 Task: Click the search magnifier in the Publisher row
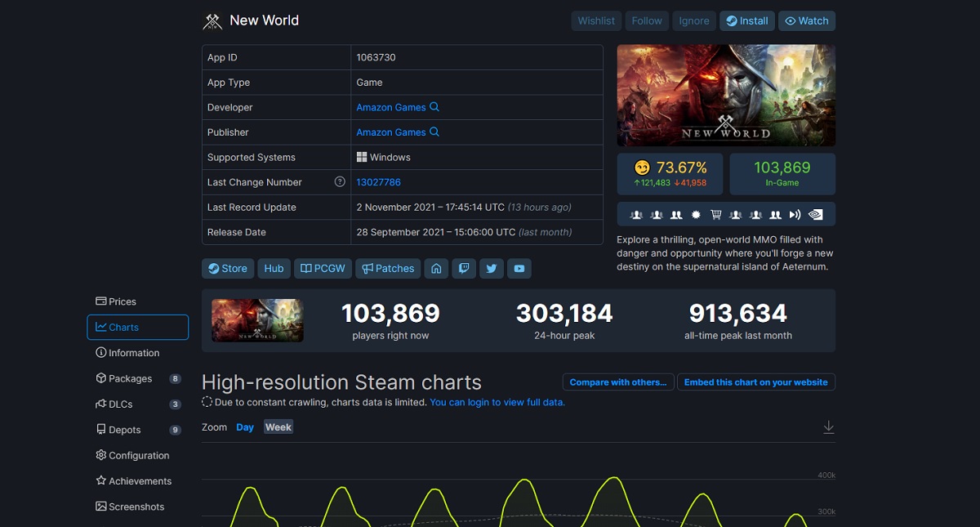pyautogui.click(x=434, y=132)
